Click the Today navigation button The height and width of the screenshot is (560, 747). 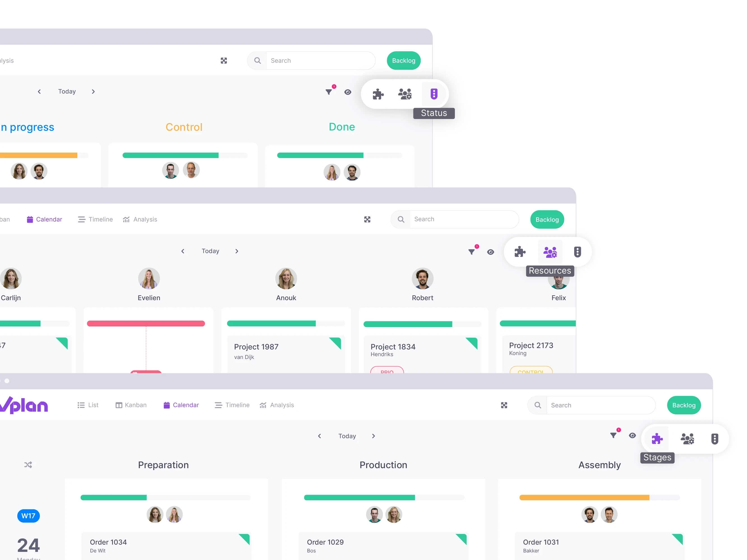click(348, 436)
